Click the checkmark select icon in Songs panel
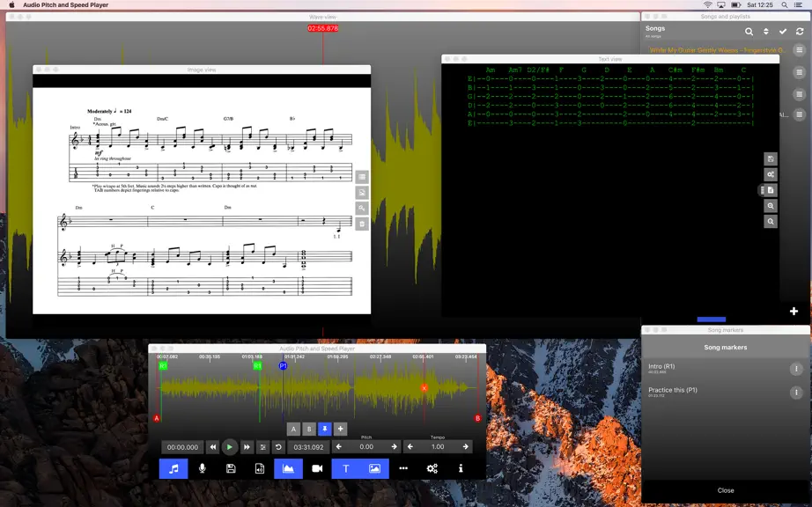812x507 pixels. point(783,32)
